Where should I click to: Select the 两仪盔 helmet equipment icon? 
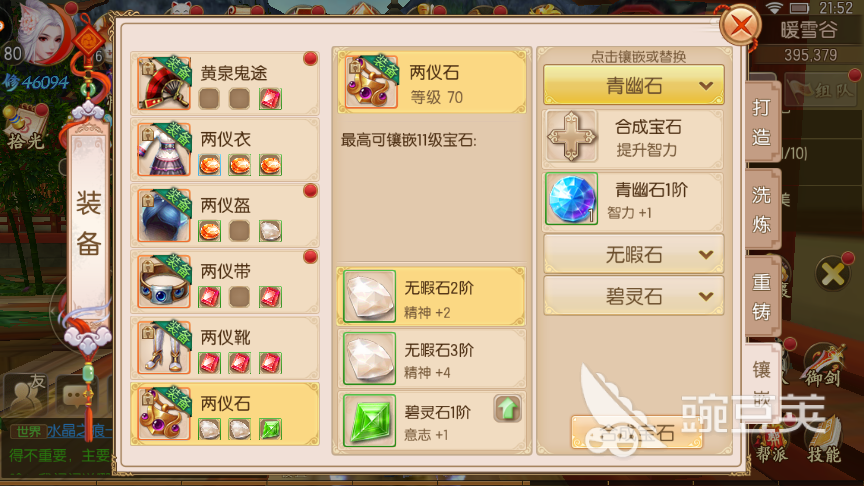[x=164, y=215]
